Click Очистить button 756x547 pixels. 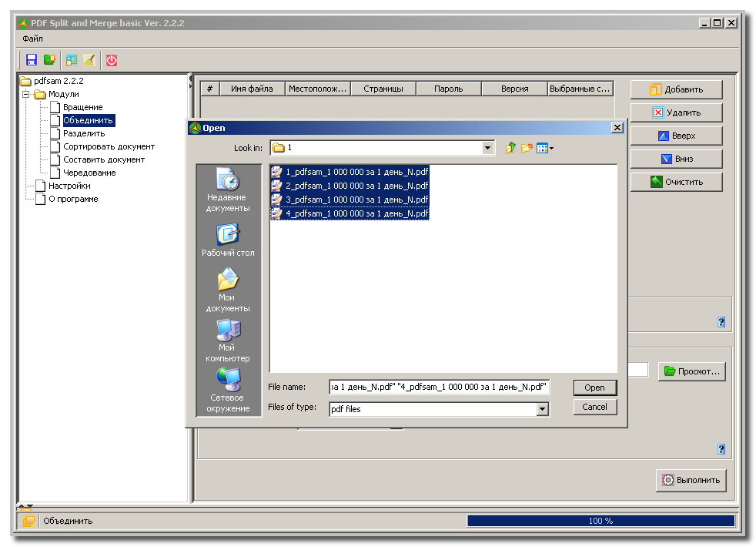(x=676, y=182)
